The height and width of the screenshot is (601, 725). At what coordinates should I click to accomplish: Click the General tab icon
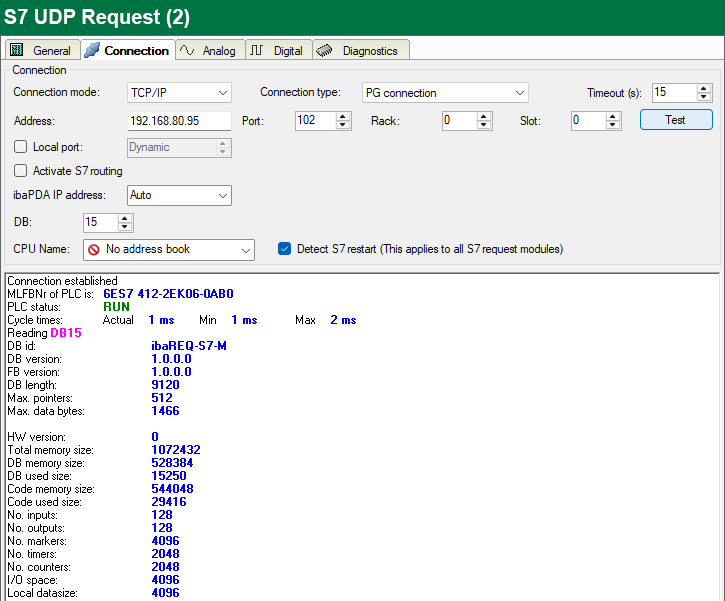click(17, 50)
